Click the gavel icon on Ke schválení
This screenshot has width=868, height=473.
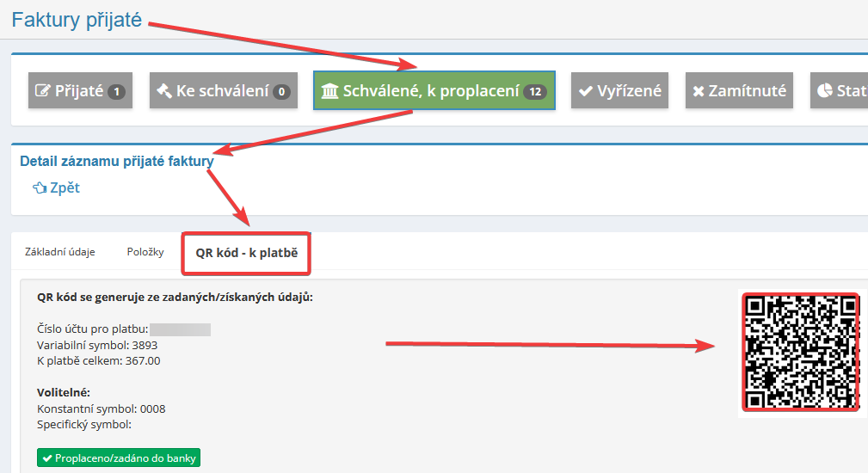164,90
